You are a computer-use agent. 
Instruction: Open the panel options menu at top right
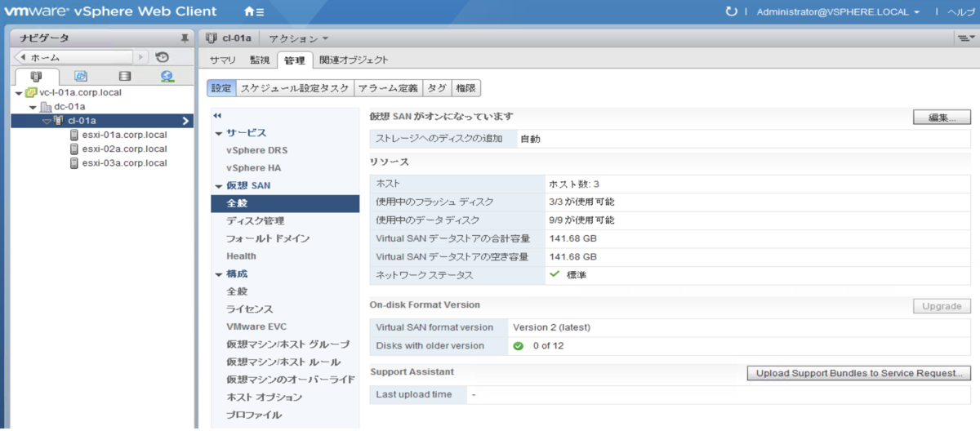coord(966,38)
